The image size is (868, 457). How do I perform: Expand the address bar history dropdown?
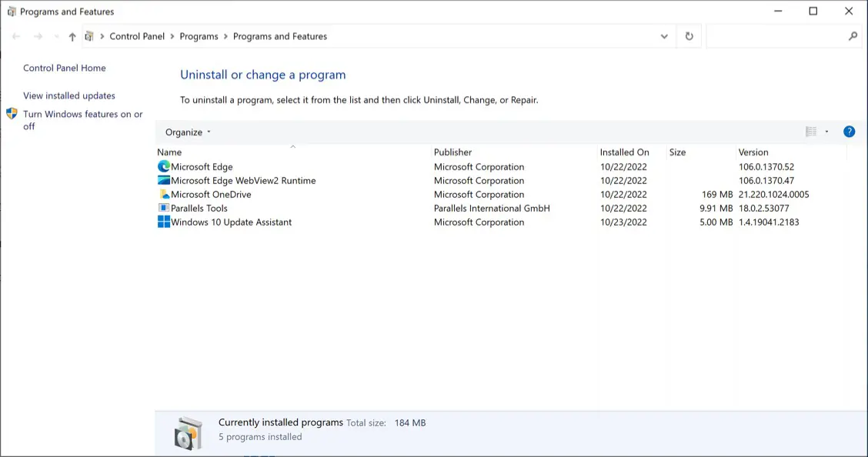(663, 36)
